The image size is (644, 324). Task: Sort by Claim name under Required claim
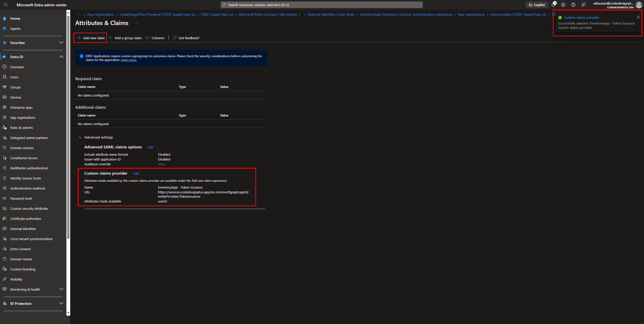tap(87, 87)
